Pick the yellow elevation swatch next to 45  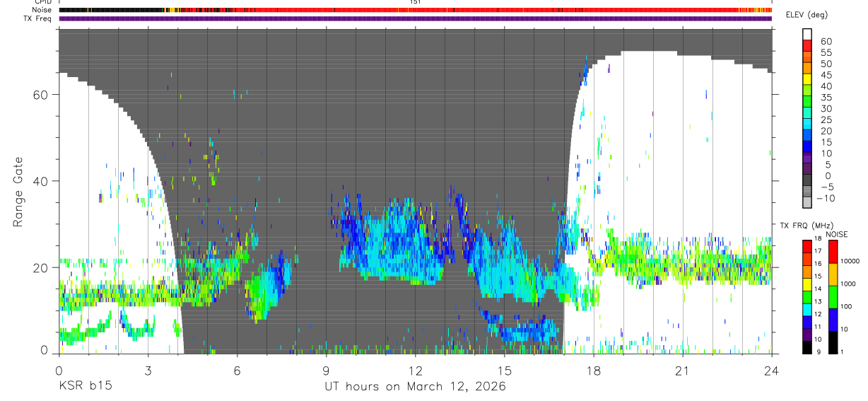coord(807,78)
